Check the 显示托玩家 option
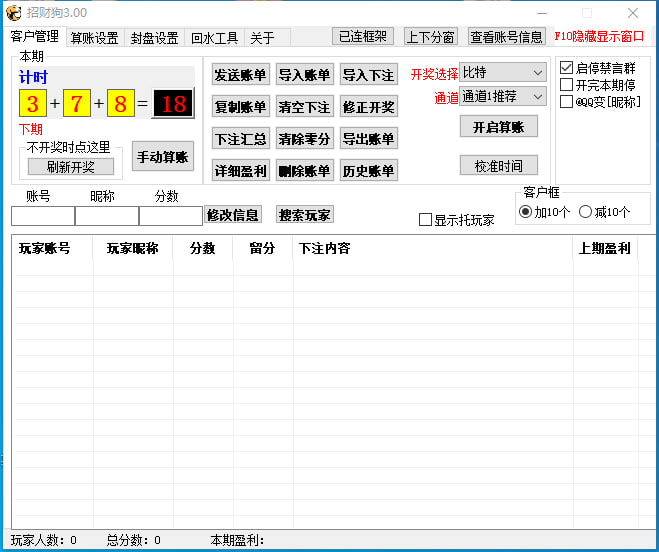 tap(426, 220)
